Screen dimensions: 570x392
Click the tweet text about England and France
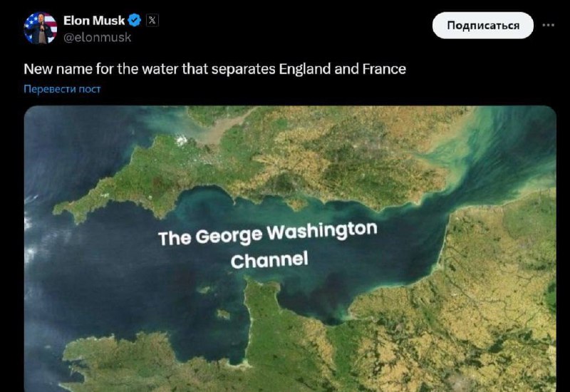[215, 69]
